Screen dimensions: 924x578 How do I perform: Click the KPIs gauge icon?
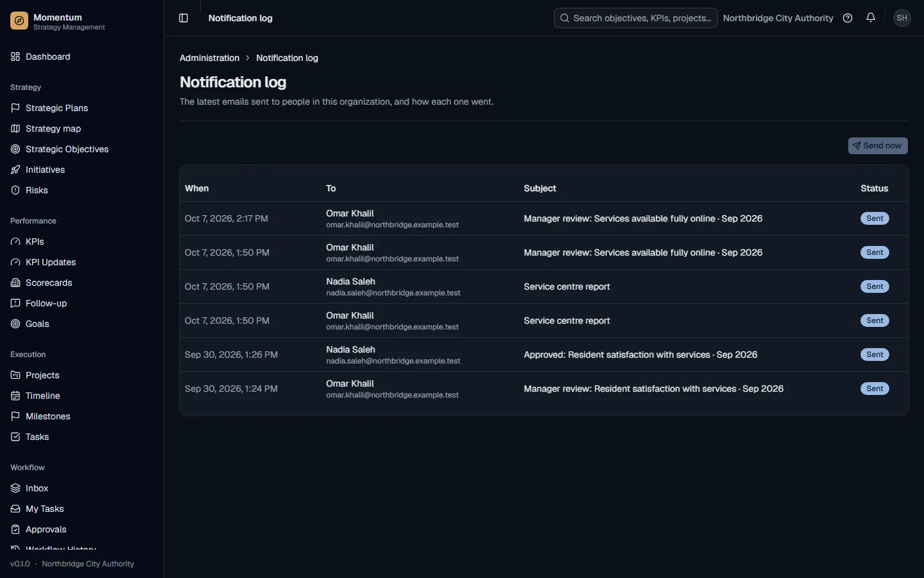coord(15,241)
